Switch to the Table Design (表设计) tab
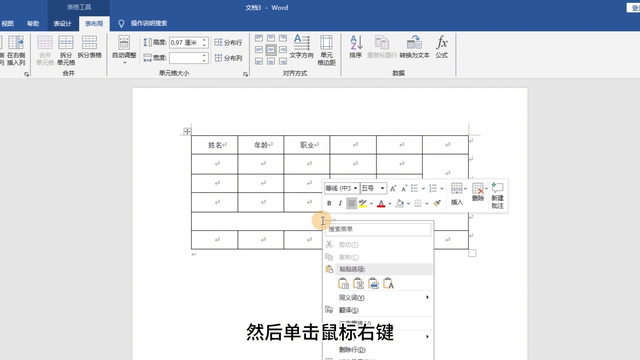The image size is (640, 360). coord(62,24)
